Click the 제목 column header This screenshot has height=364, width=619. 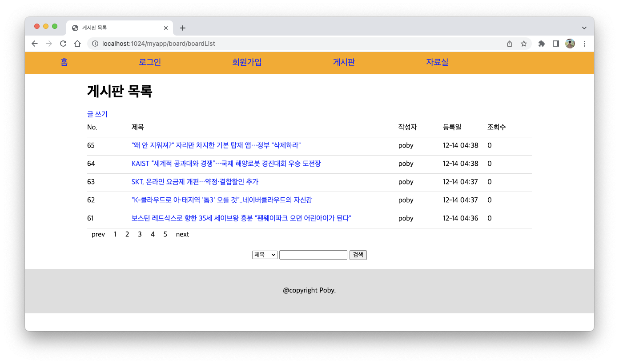coord(138,127)
